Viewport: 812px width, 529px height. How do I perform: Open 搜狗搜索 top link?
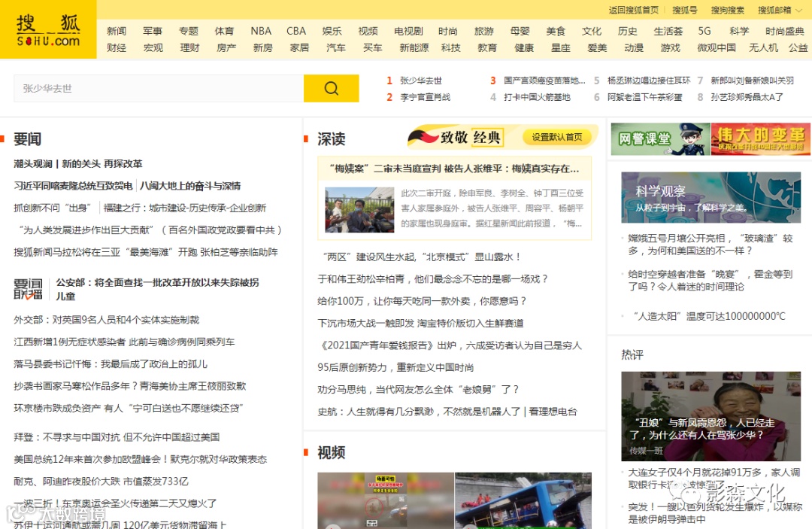[x=728, y=10]
